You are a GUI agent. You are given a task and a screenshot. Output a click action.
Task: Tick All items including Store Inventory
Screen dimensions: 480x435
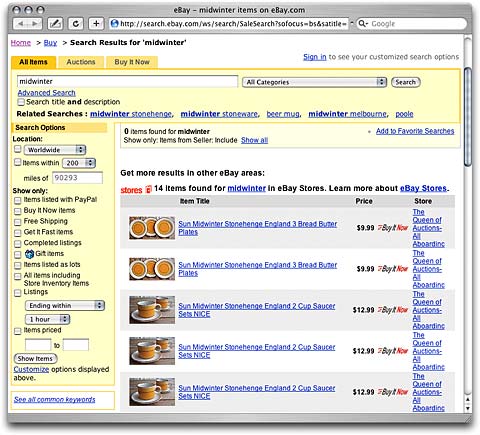[17, 276]
